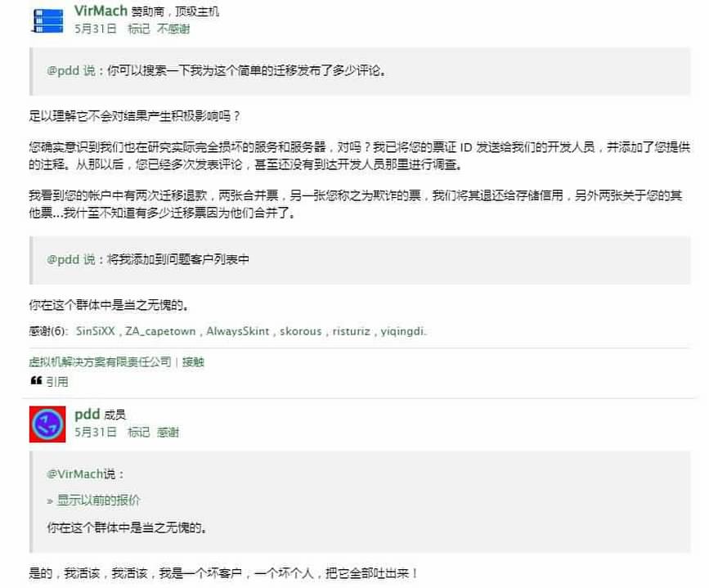Click 标记 on VirMach's post
The height and width of the screenshot is (588, 709).
point(138,29)
